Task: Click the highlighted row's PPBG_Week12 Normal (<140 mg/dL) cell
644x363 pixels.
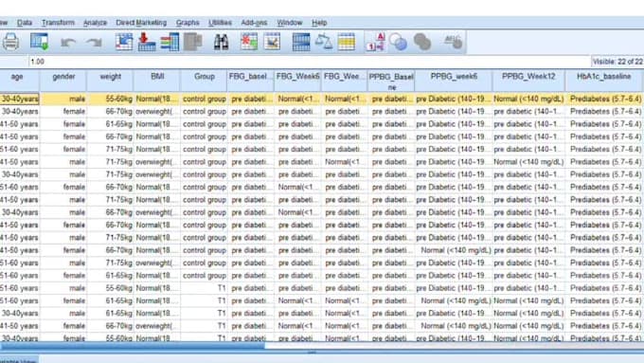Action: click(x=528, y=100)
